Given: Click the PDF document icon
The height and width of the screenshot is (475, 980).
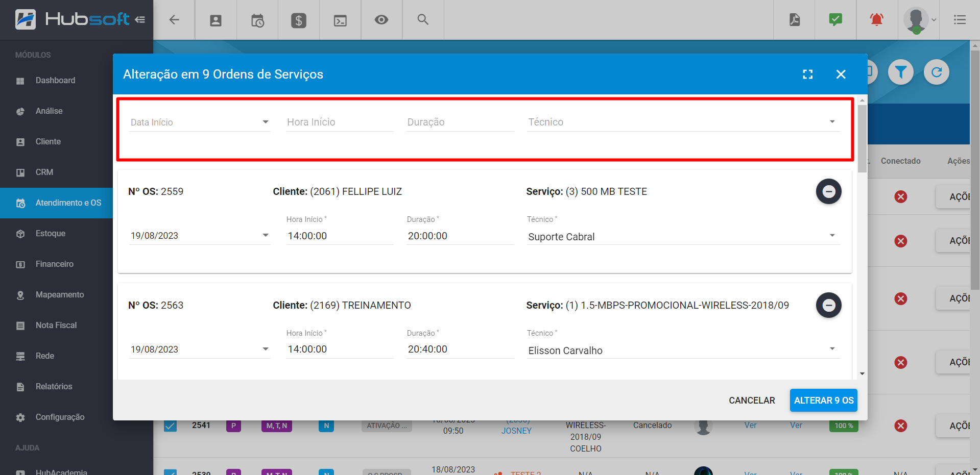Looking at the screenshot, I should point(795,20).
